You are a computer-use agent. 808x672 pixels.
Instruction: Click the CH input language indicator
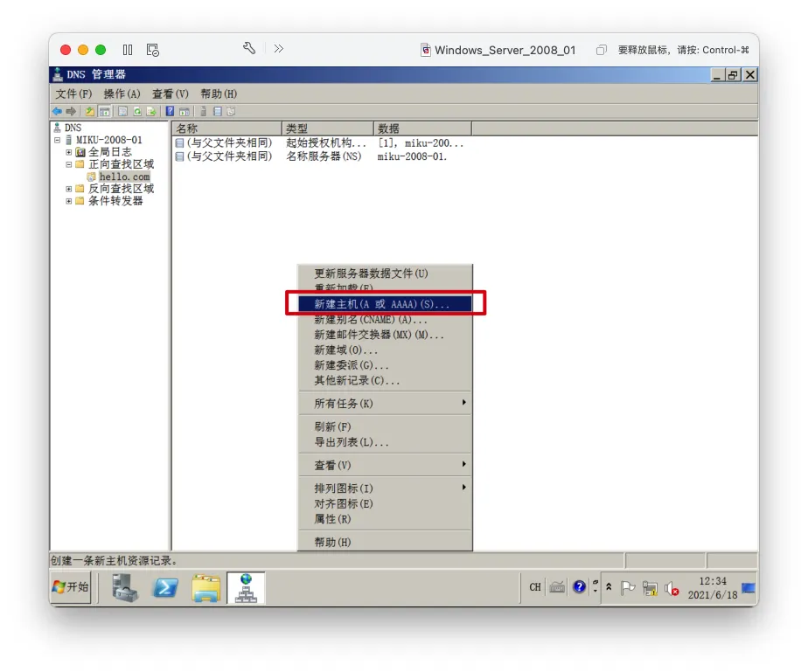point(535,587)
